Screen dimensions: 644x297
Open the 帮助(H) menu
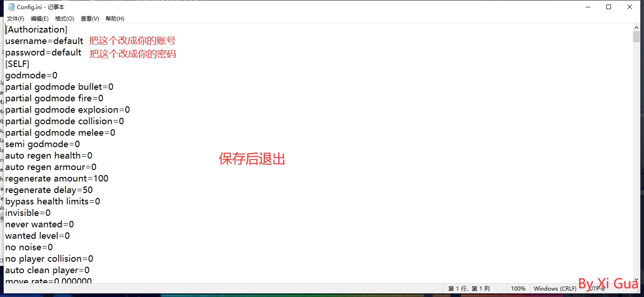(115, 19)
